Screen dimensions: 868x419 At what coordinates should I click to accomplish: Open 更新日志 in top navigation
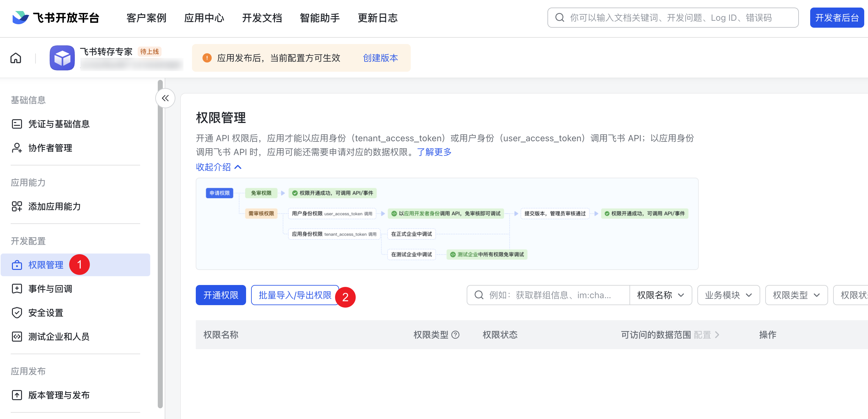[x=378, y=18]
